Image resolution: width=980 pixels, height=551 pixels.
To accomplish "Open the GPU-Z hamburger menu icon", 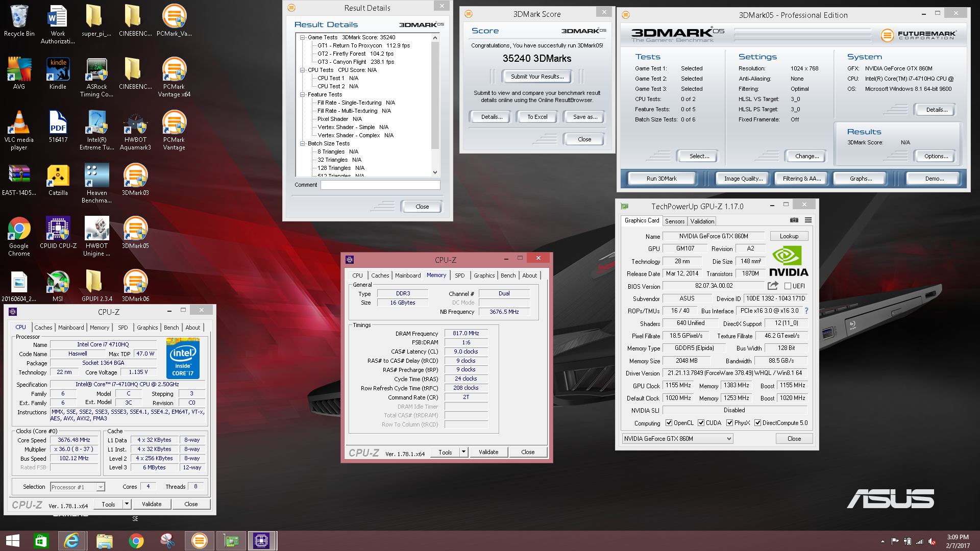I will pyautogui.click(x=808, y=220).
